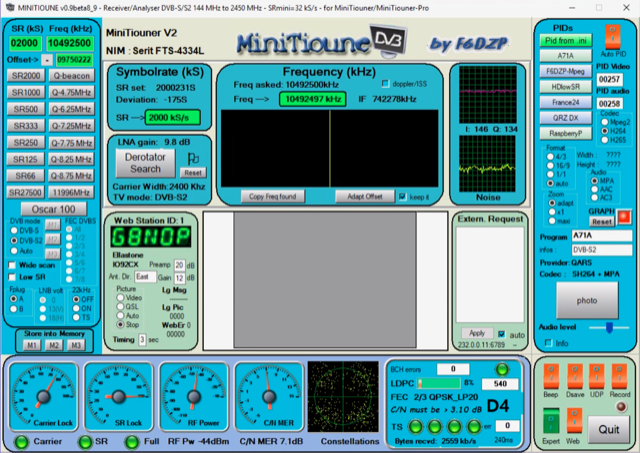Viewport: 640px width, 453px height.
Task: Toggle the Beep orange switch
Action: coord(551,376)
